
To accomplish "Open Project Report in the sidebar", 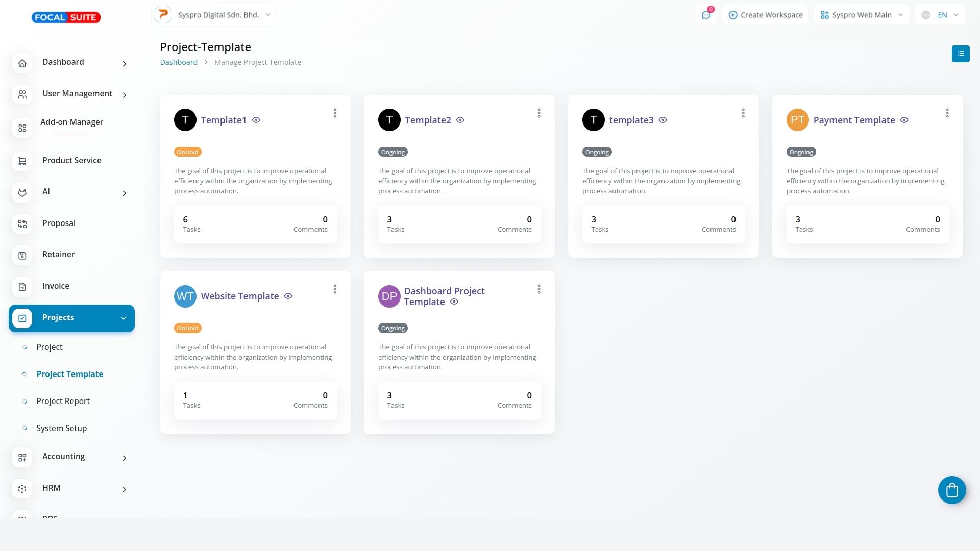I will pos(63,402).
